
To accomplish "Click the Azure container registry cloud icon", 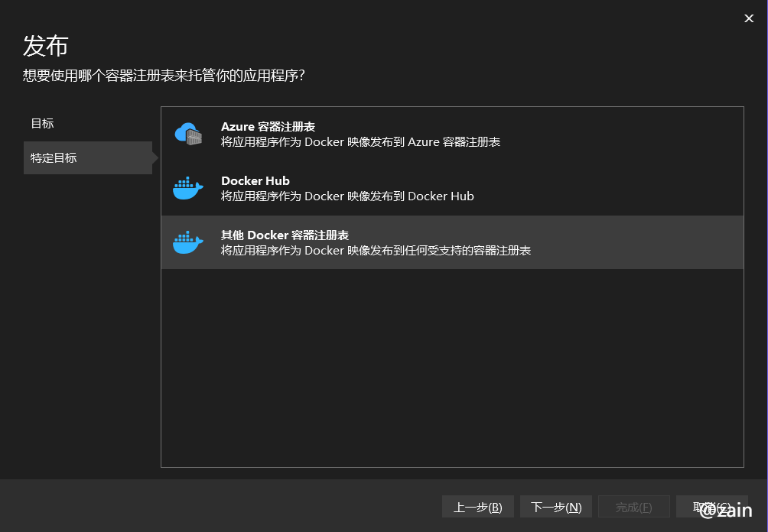I will [188, 134].
